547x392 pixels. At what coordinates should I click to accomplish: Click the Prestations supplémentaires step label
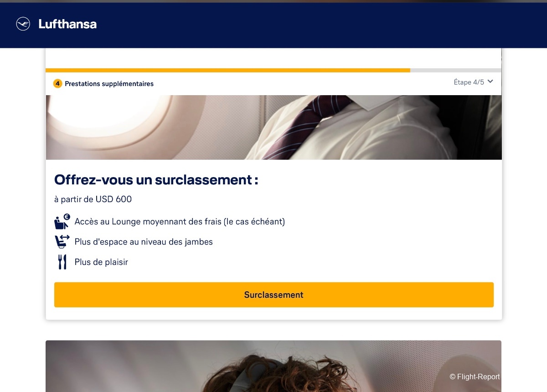click(109, 84)
